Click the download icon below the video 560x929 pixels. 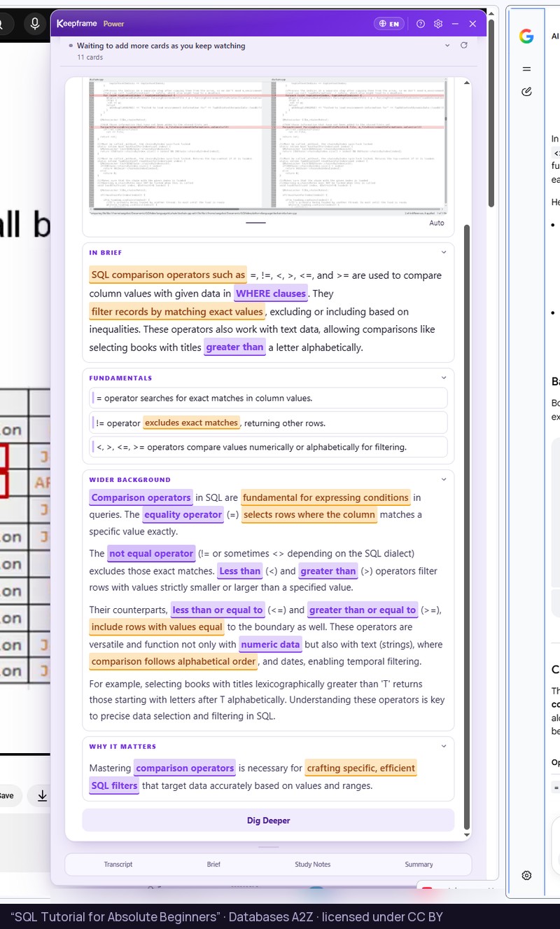tap(43, 795)
